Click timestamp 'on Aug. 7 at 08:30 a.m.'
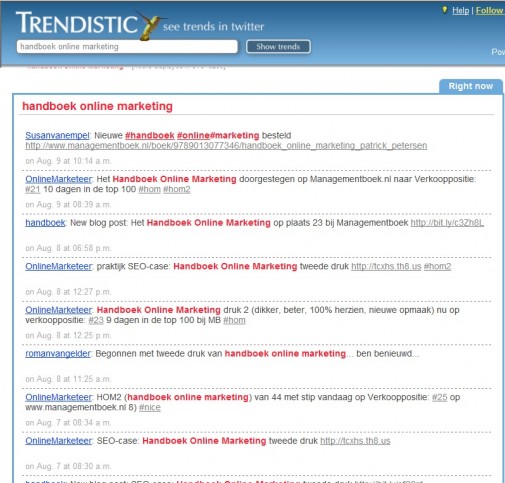Screen dimensions: 505x483 pyautogui.click(x=68, y=467)
